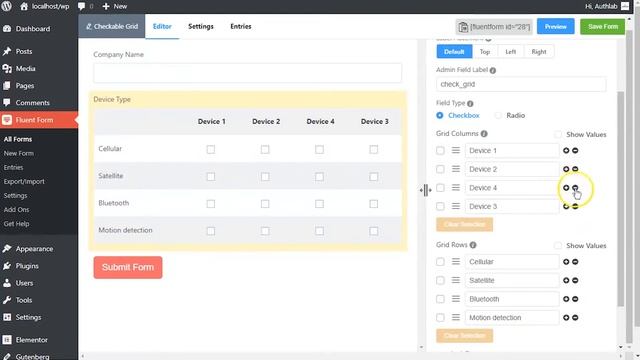Screen dimensions: 640x360
Task: Click Clear Selection under Grid Columns
Action: (x=464, y=224)
